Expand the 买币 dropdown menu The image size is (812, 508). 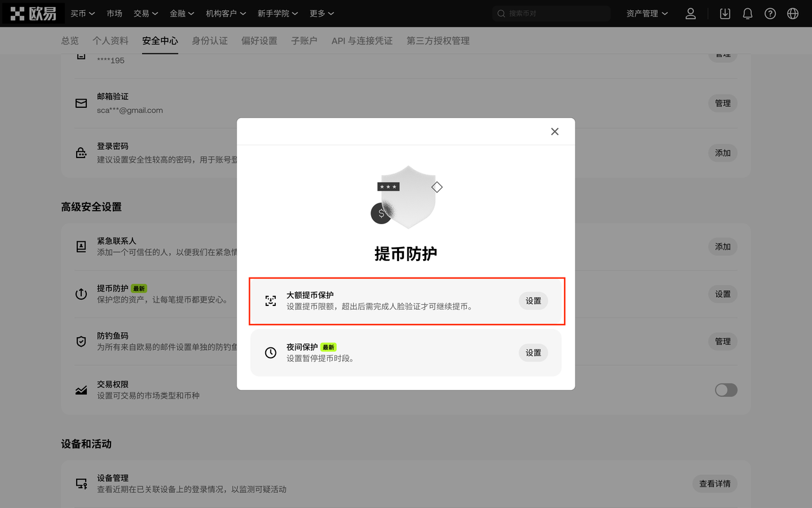[x=82, y=13]
